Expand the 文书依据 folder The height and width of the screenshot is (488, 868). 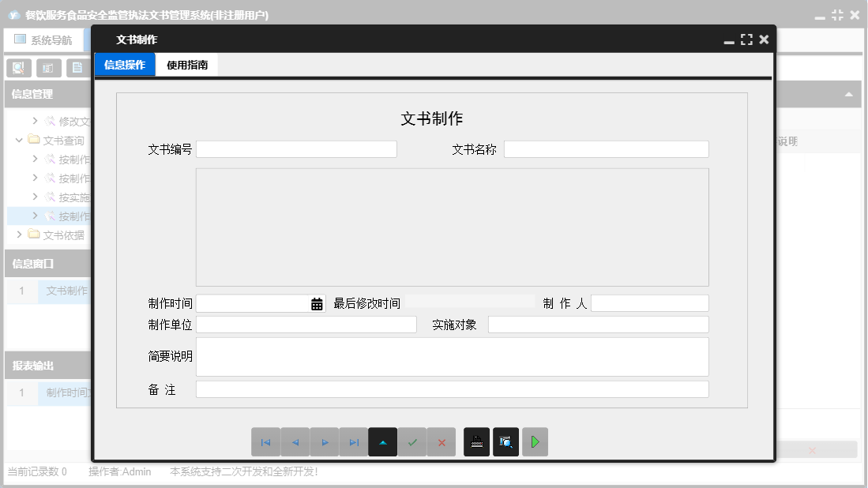pyautogui.click(x=19, y=235)
